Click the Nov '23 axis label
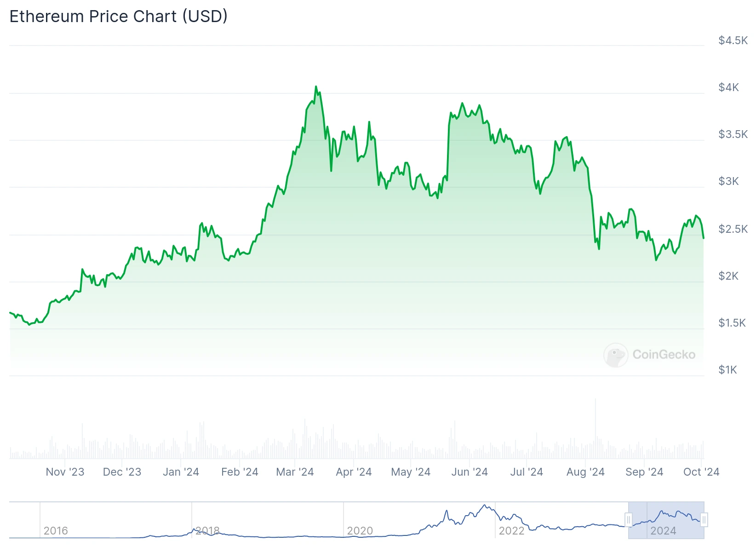The image size is (756, 552). pos(65,472)
